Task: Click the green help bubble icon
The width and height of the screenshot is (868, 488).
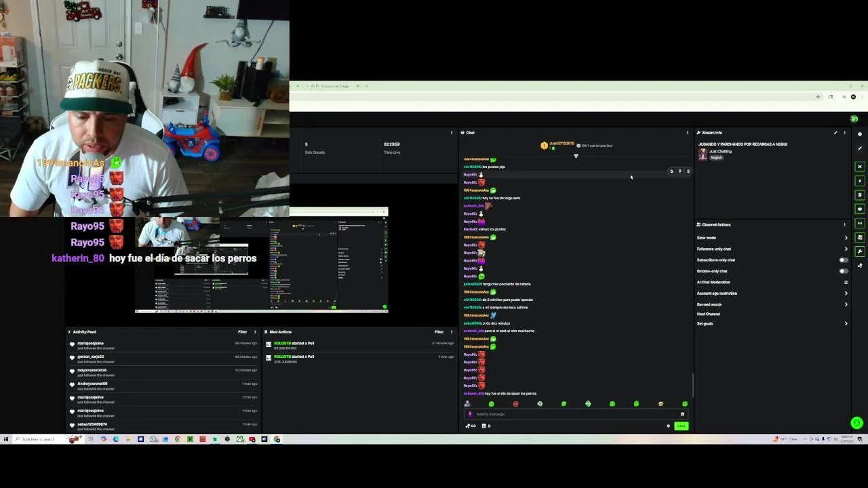Action: (x=856, y=423)
